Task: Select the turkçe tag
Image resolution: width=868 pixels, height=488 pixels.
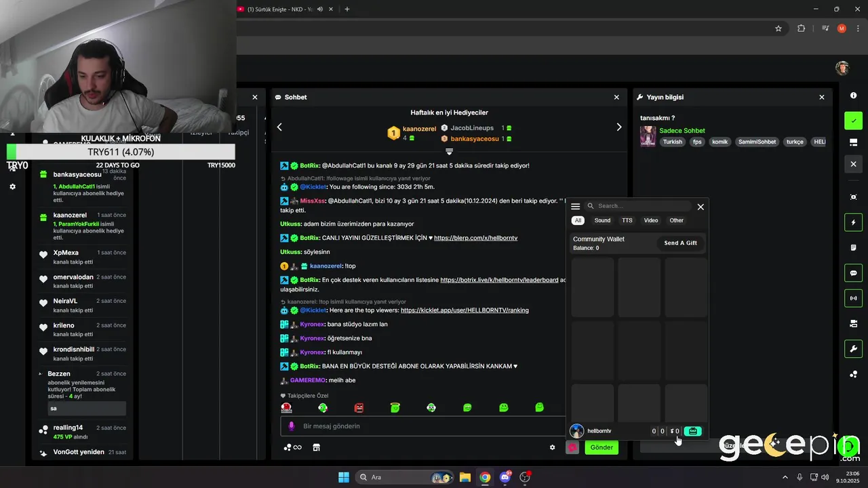Action: [x=795, y=142]
